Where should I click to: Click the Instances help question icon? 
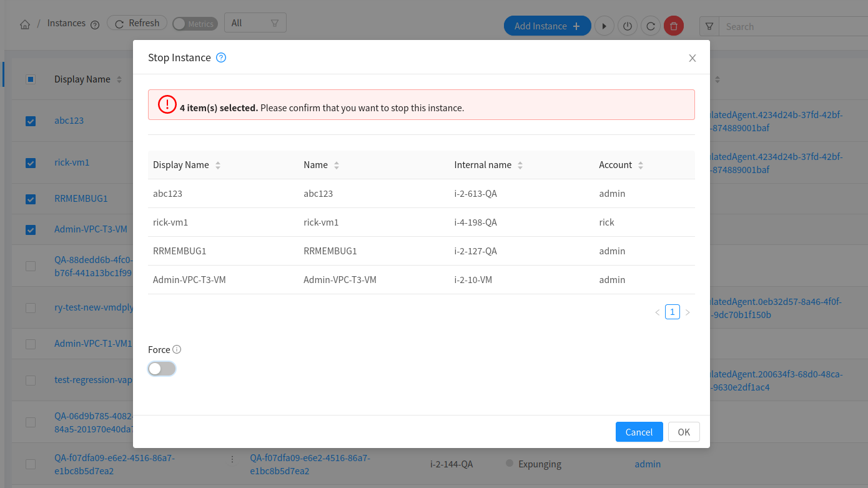(x=95, y=25)
